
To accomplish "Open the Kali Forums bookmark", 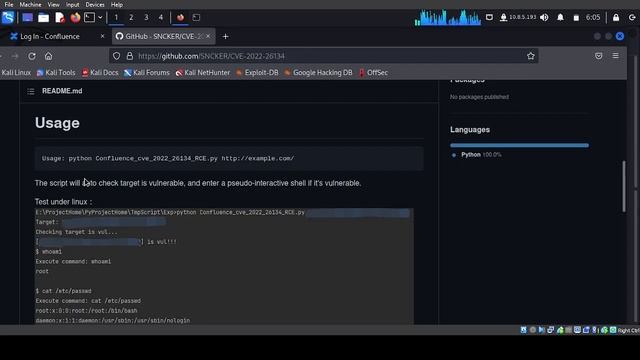I will (147, 73).
